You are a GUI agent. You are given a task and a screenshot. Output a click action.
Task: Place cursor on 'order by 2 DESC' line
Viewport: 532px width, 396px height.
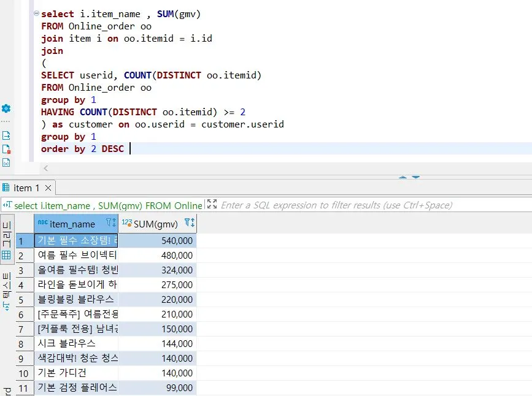click(x=82, y=149)
